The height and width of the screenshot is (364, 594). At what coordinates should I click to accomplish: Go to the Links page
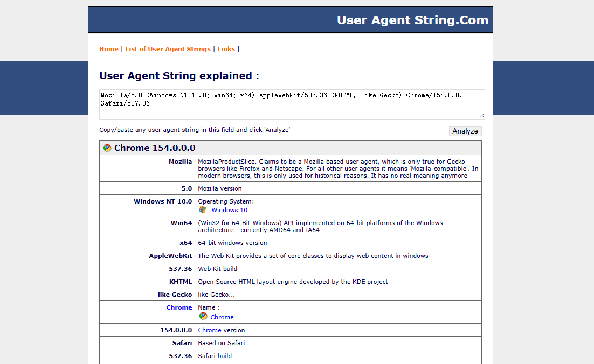(x=226, y=49)
